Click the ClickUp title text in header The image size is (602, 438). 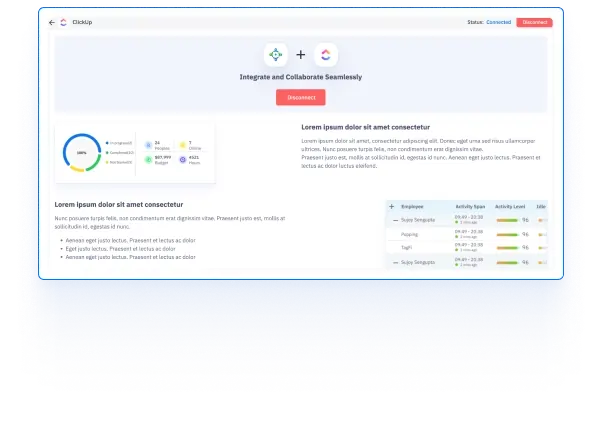(x=82, y=22)
